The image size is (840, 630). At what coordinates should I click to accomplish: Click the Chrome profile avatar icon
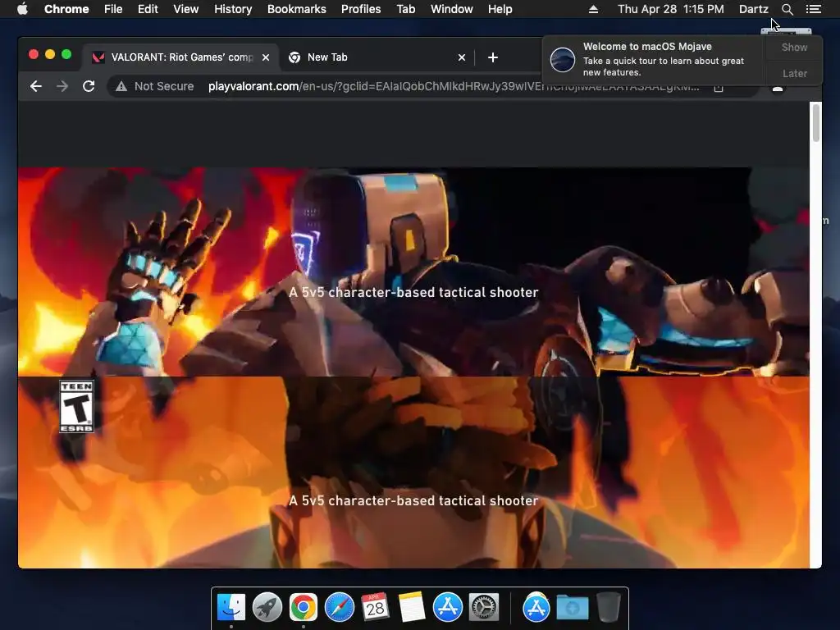[778, 89]
